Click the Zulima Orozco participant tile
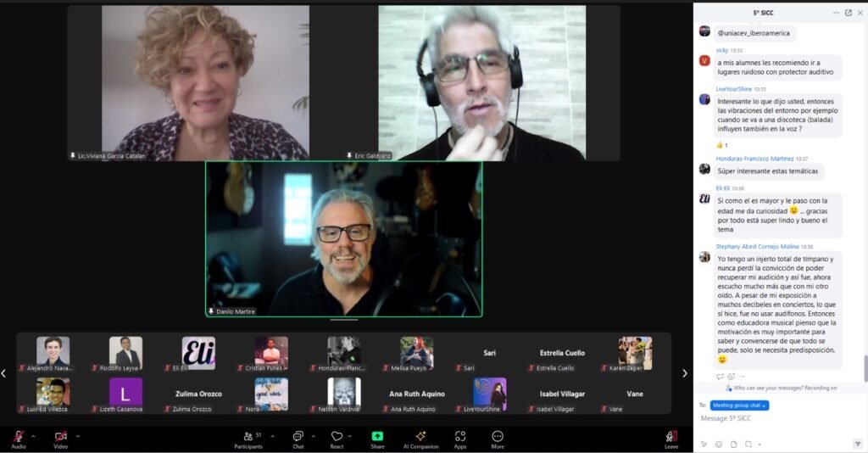Screen dimensions: 868x453 point(198,394)
